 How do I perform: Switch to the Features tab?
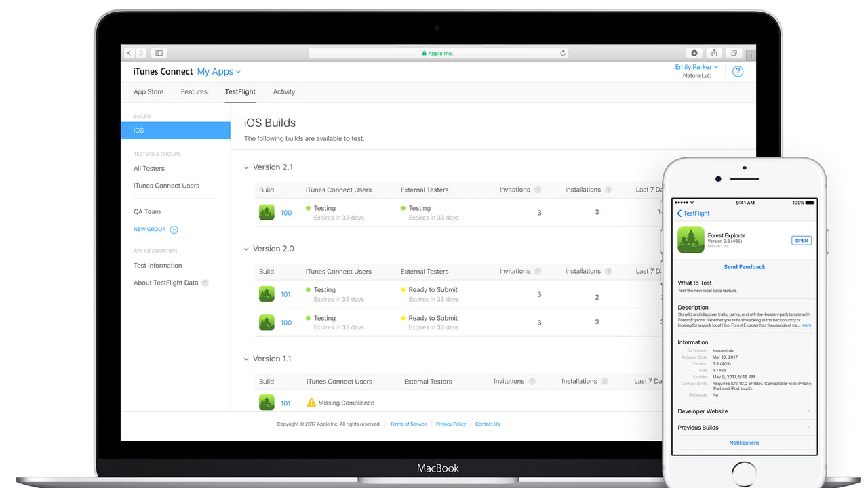click(194, 92)
